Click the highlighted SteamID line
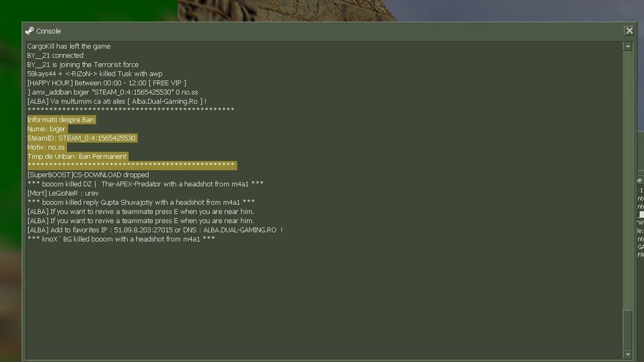This screenshot has width=644, height=362. tap(81, 138)
